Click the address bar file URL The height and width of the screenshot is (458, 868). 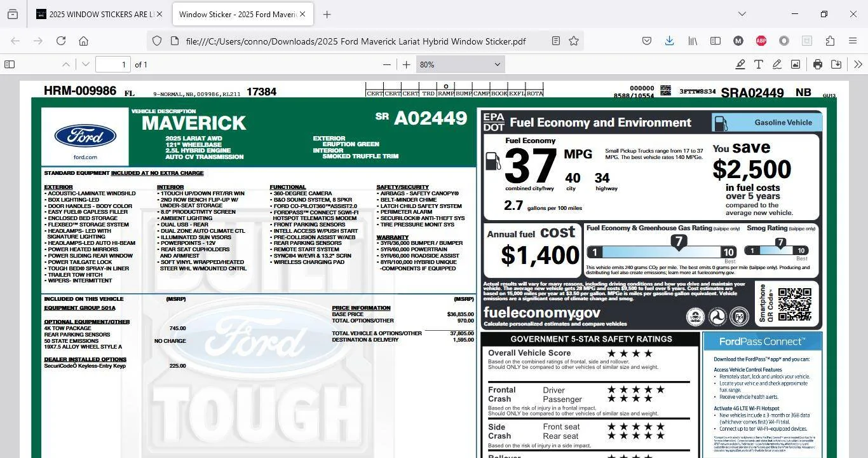356,41
